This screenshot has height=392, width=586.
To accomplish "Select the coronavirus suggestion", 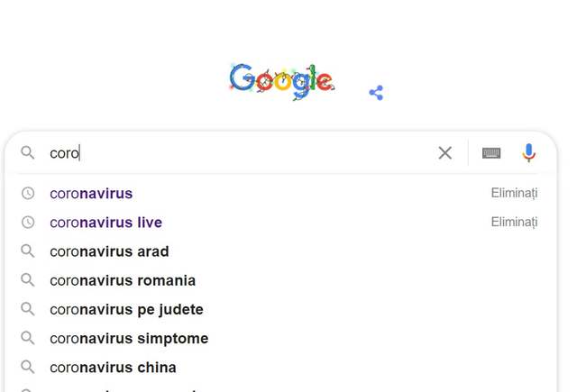I will click(x=91, y=193).
